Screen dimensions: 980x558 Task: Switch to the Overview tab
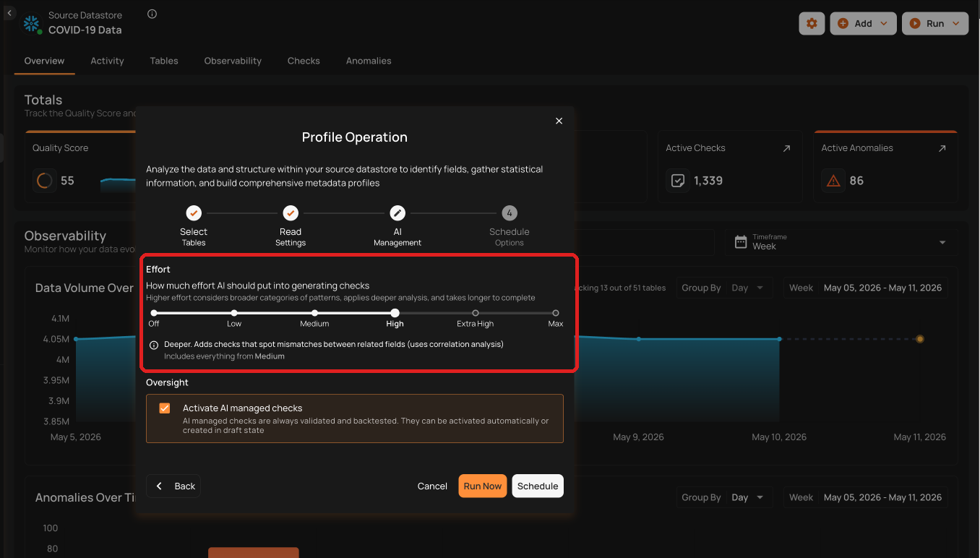coord(45,61)
